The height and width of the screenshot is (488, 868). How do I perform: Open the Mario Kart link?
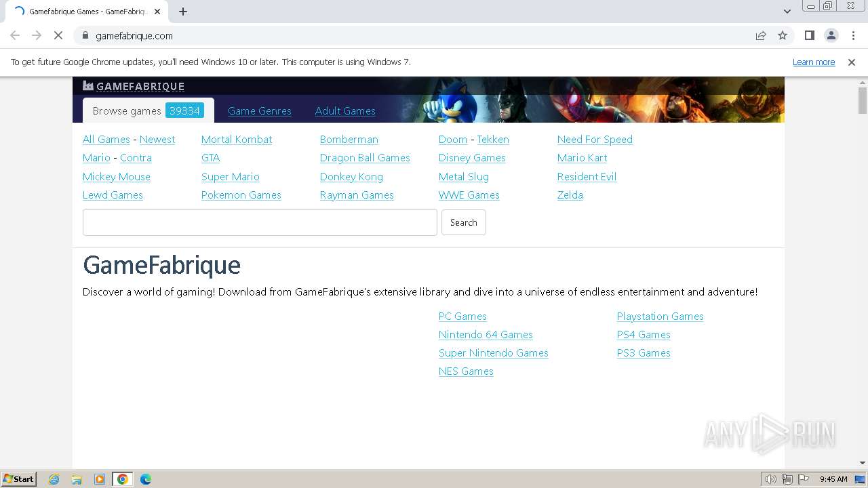point(582,158)
